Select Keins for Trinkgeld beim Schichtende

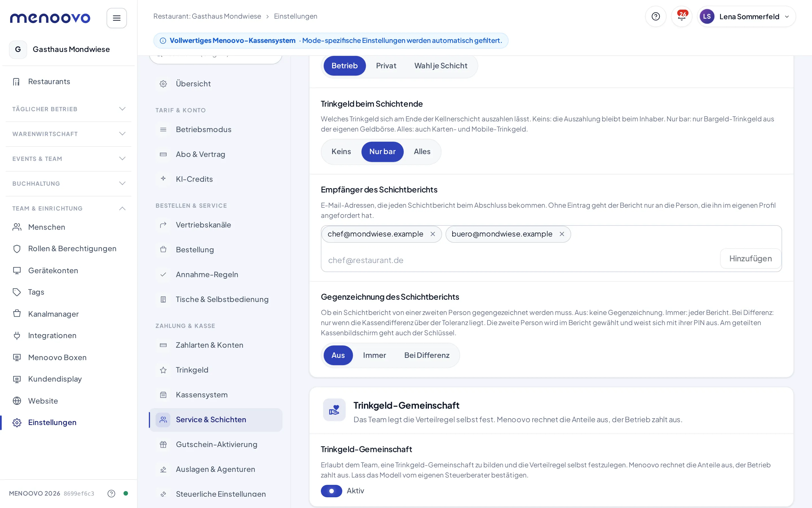coord(341,152)
